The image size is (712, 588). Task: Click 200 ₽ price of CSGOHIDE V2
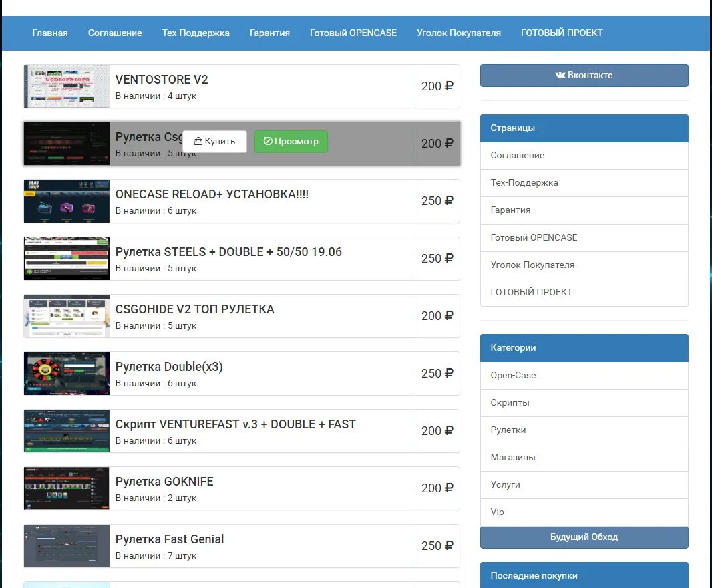click(x=437, y=316)
